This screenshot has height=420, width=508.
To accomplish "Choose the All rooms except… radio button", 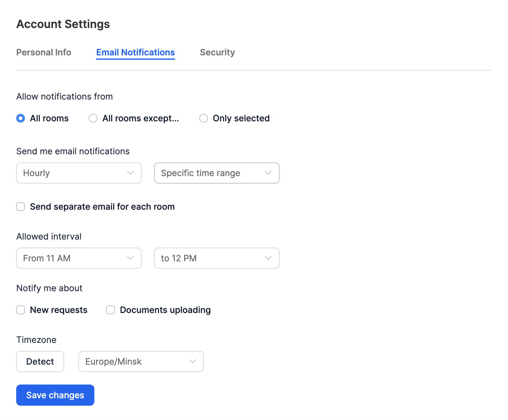I will click(x=93, y=119).
